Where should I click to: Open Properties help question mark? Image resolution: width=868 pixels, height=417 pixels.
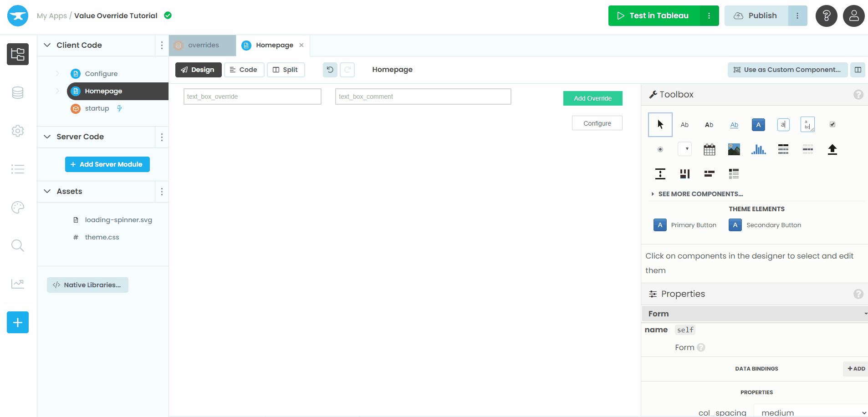pos(858,294)
